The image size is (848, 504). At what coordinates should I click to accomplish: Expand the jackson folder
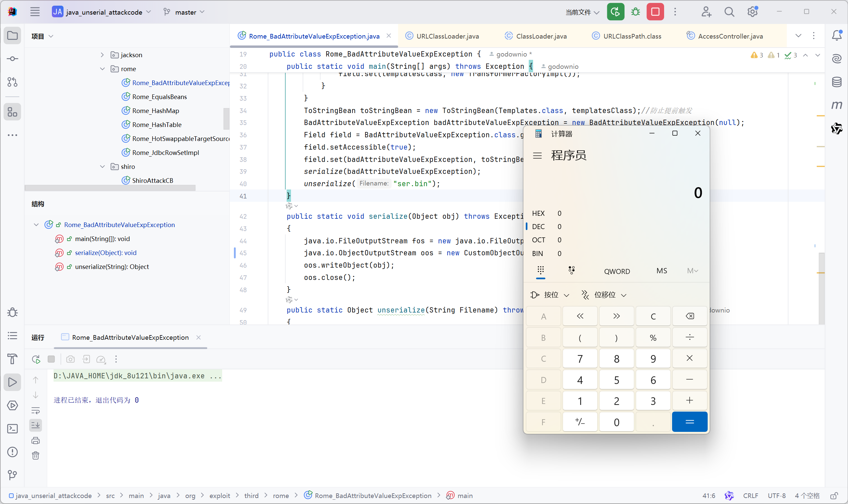[x=102, y=55]
